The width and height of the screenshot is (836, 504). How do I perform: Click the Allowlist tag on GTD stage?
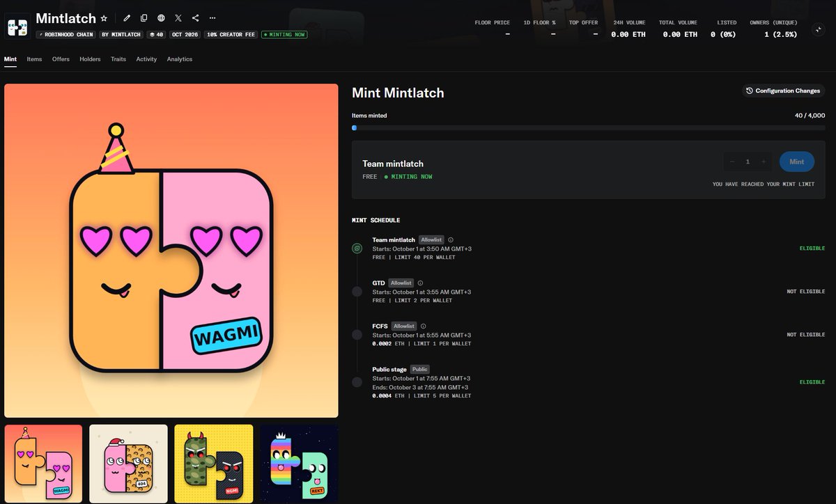point(401,283)
